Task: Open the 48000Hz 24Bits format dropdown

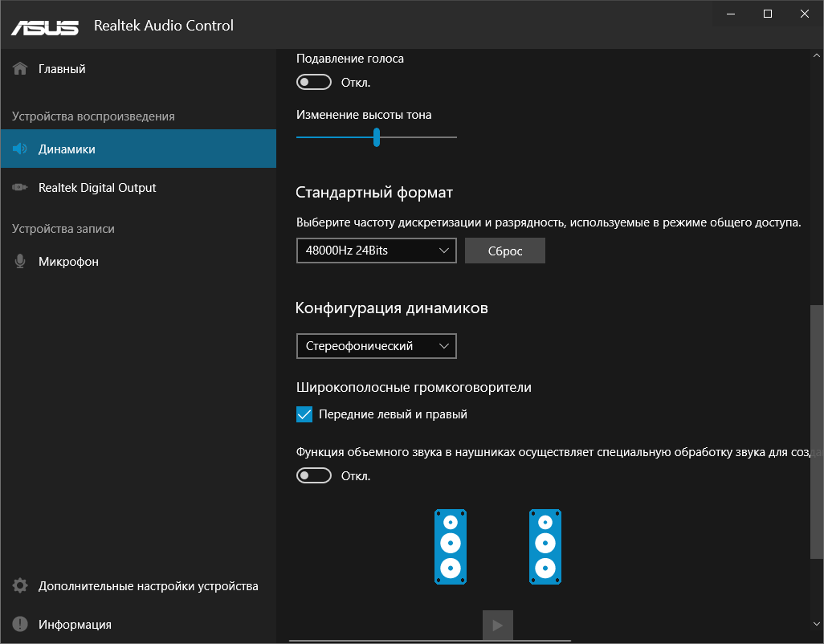Action: tap(376, 251)
